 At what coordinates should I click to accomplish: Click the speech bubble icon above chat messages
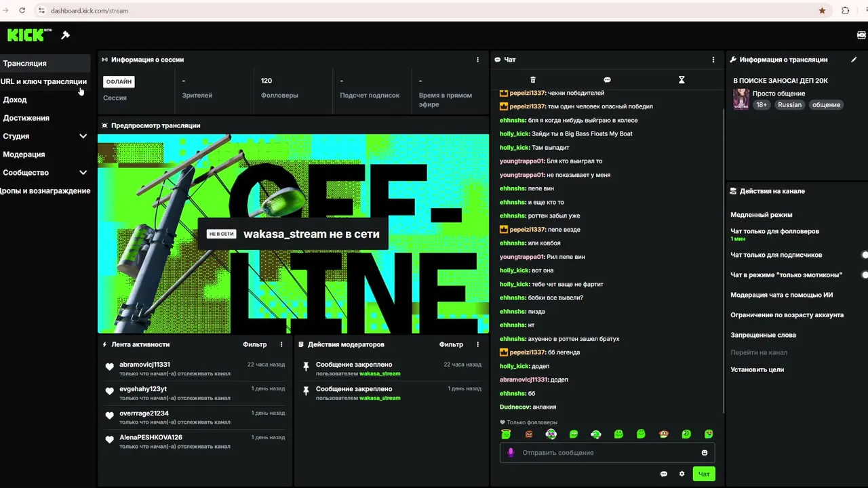607,80
